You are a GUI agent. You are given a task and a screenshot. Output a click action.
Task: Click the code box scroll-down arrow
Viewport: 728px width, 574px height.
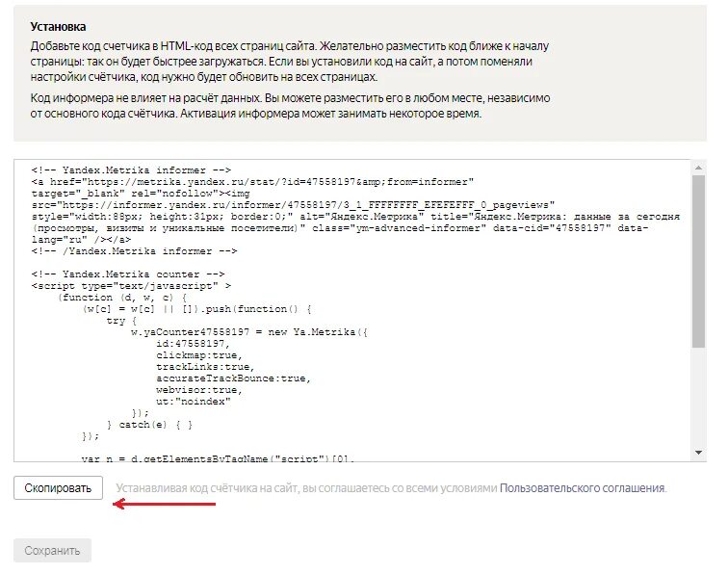(698, 453)
